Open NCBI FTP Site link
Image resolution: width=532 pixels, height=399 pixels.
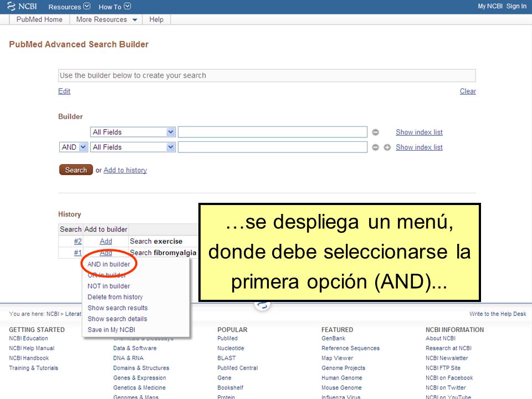[x=443, y=368]
